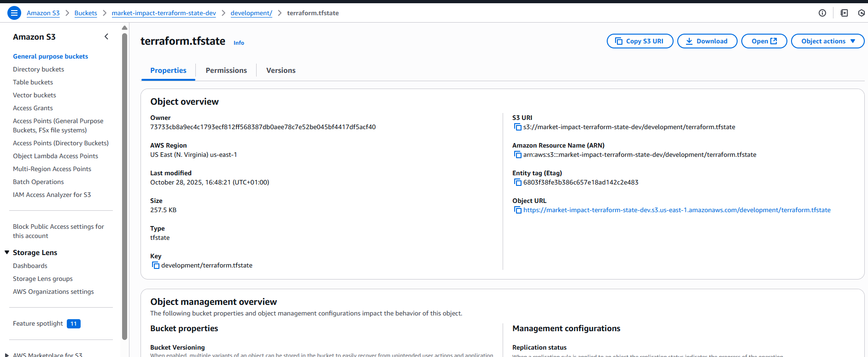Click the info circle icon in top bar
868x357 pixels.
pos(822,13)
